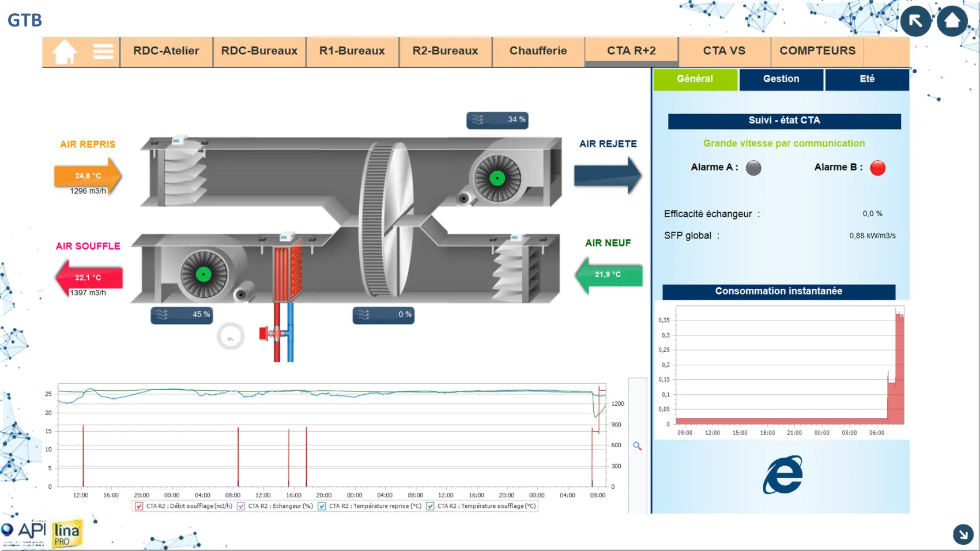Click the dark blue home circle icon

coord(952,21)
